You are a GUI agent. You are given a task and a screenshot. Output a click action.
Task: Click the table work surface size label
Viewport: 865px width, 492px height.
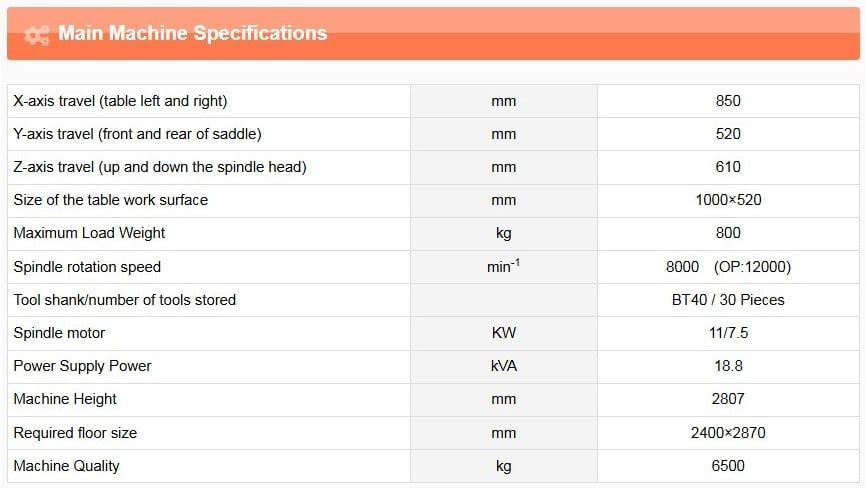(x=111, y=200)
